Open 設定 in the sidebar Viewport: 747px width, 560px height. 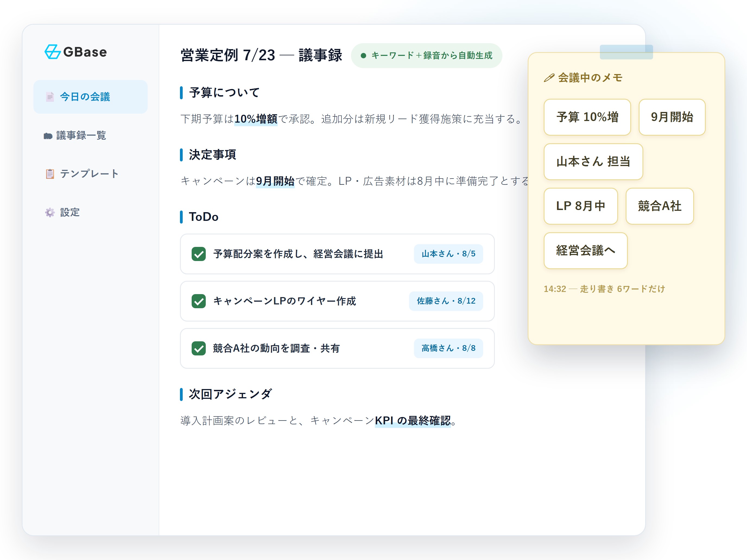(90, 212)
